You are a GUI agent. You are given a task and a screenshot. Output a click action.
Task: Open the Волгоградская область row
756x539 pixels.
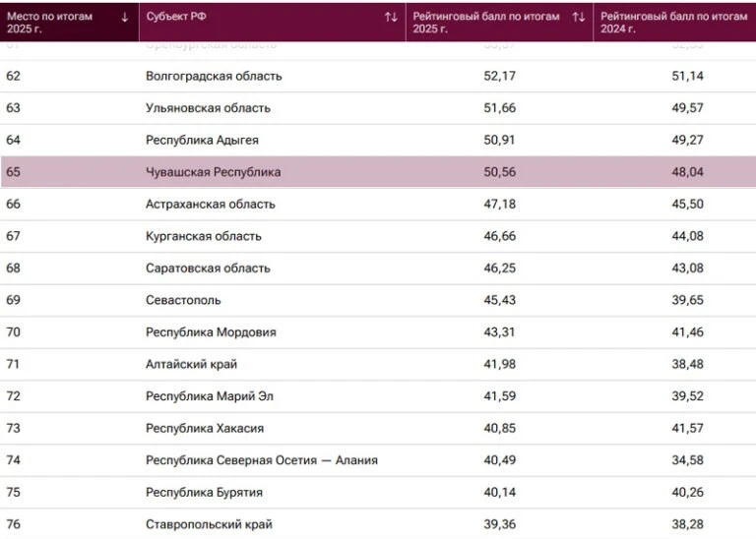pos(378,76)
